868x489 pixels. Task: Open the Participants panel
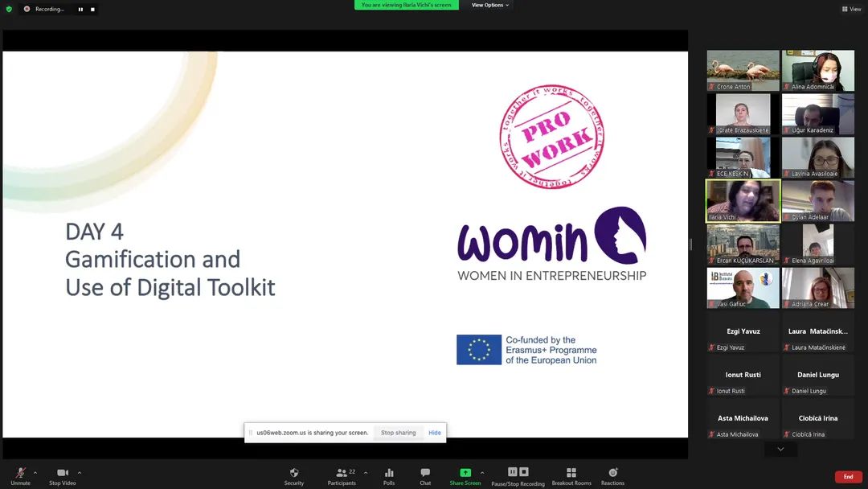pyautogui.click(x=342, y=475)
